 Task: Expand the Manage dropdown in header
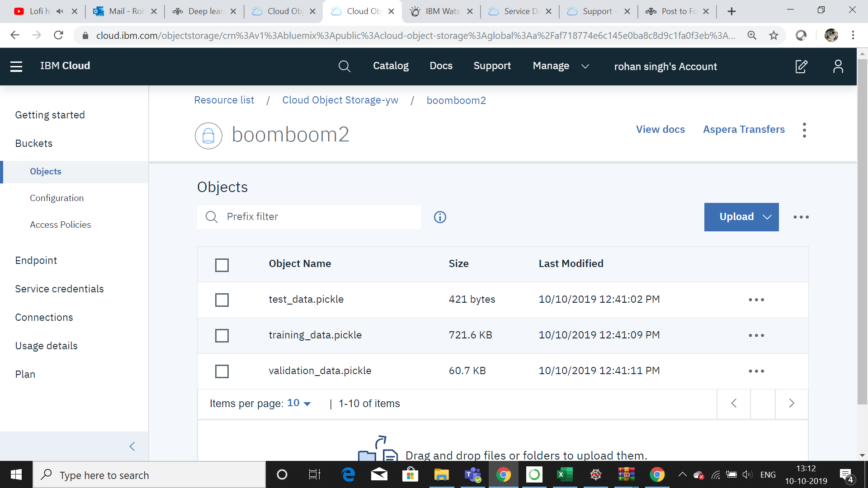tap(561, 66)
